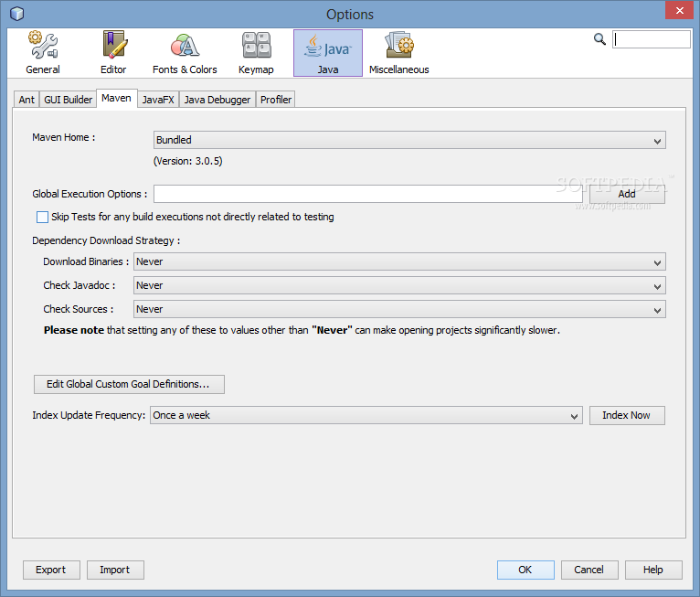700x597 pixels.
Task: Click the Export button
Action: coord(51,570)
